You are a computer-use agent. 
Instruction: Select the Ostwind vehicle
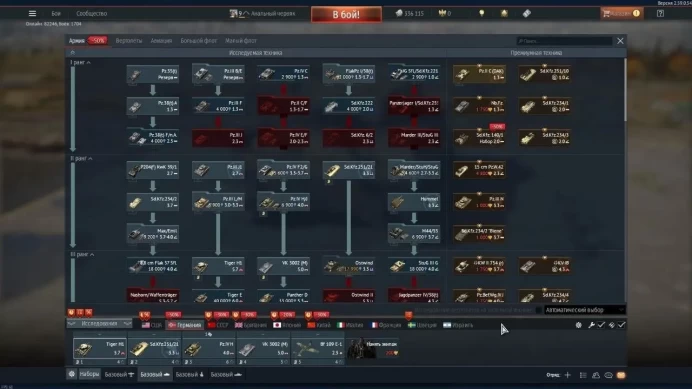pyautogui.click(x=349, y=266)
